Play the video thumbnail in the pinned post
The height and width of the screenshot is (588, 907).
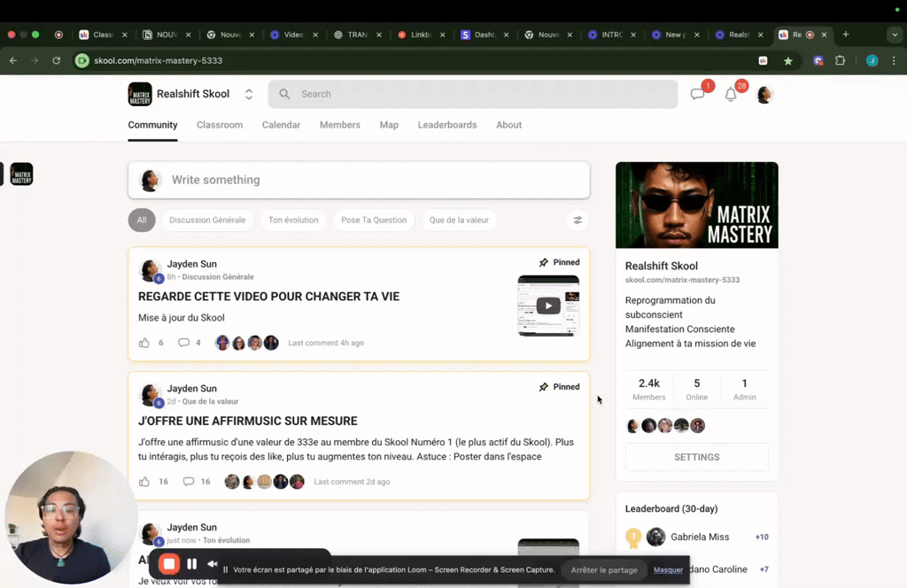click(547, 305)
